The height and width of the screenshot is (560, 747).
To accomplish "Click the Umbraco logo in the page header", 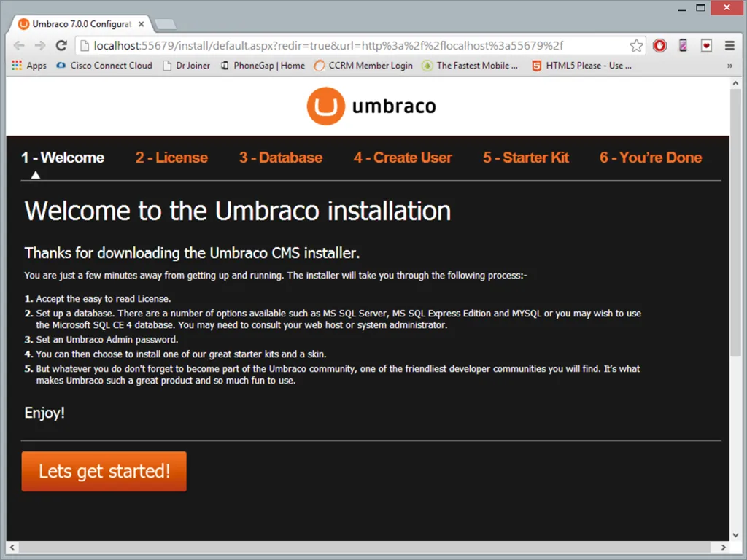I will [371, 106].
